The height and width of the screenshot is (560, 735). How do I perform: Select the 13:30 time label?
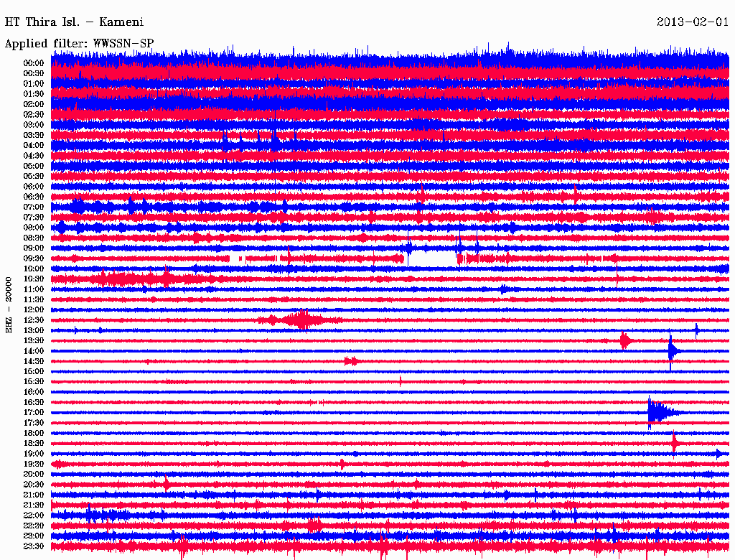[34, 340]
